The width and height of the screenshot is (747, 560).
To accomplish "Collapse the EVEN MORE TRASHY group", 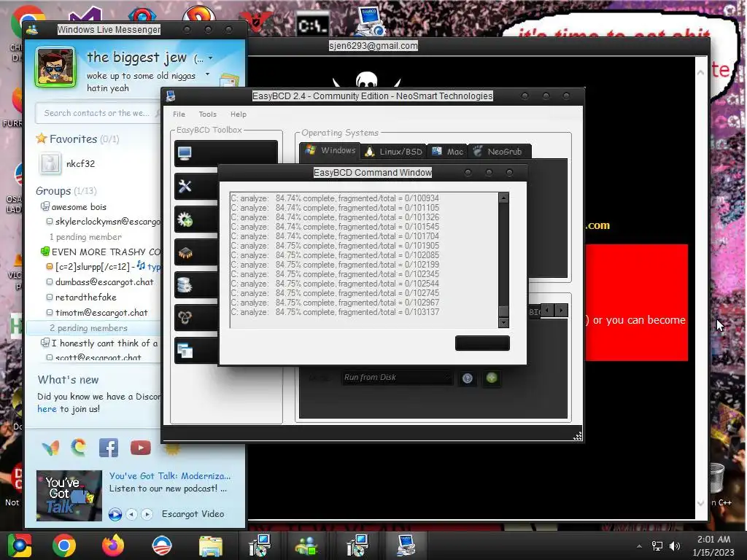I will 100,252.
